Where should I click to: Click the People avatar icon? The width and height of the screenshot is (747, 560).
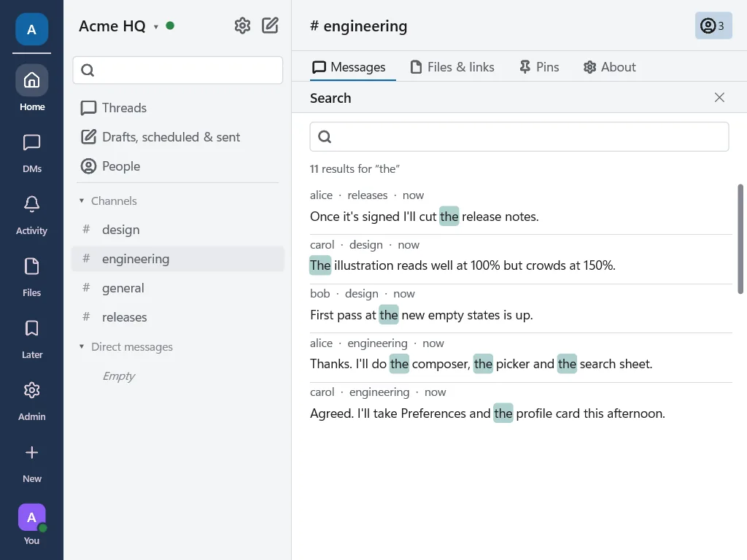pos(88,166)
